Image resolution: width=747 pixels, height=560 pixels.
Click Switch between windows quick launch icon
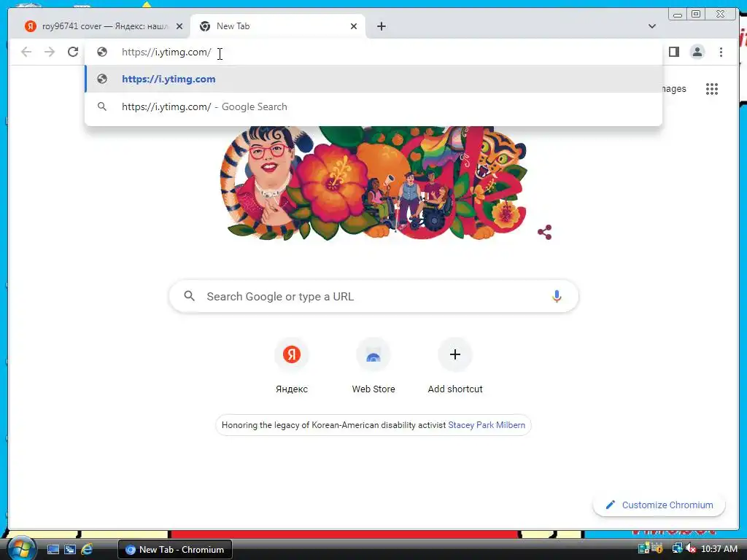click(x=70, y=549)
